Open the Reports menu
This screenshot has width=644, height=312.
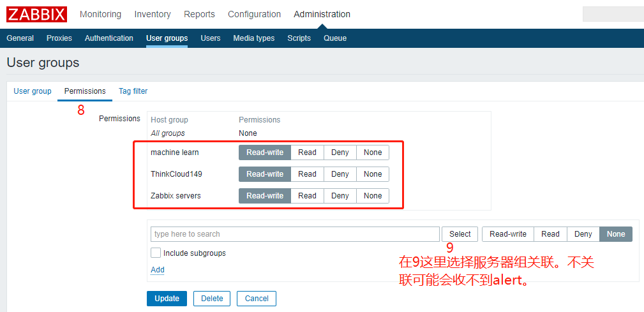pos(199,15)
